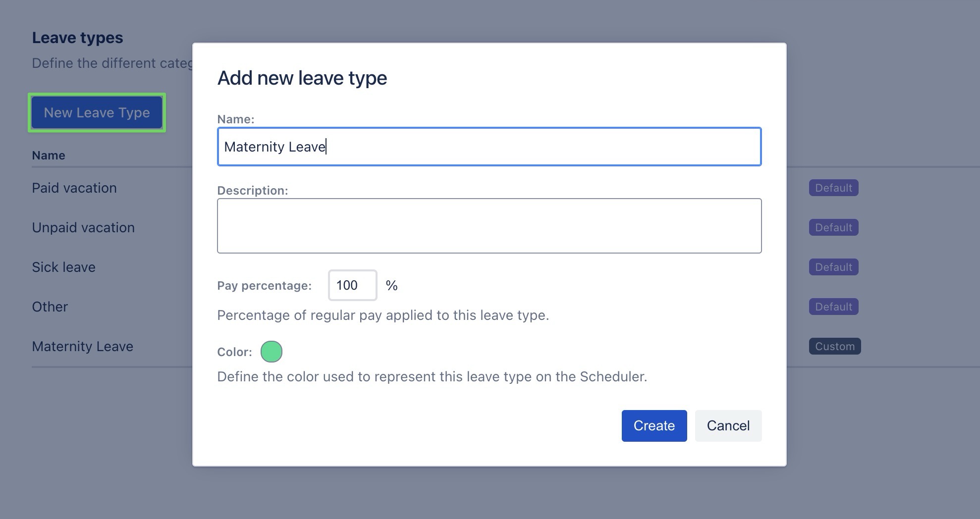Click the Default badge for Paid vacation
The image size is (980, 519).
[833, 188]
